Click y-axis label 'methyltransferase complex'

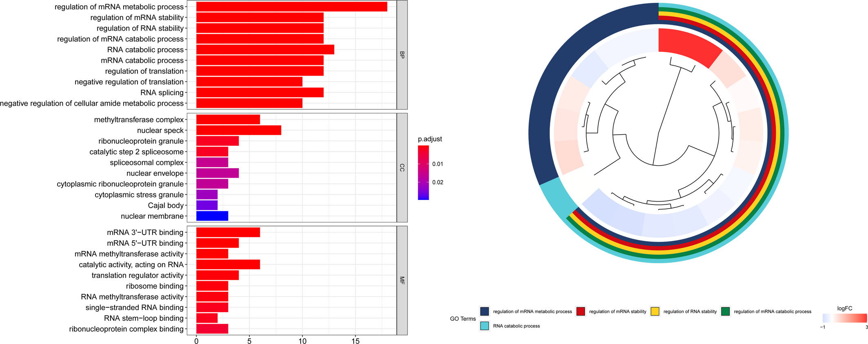click(139, 120)
